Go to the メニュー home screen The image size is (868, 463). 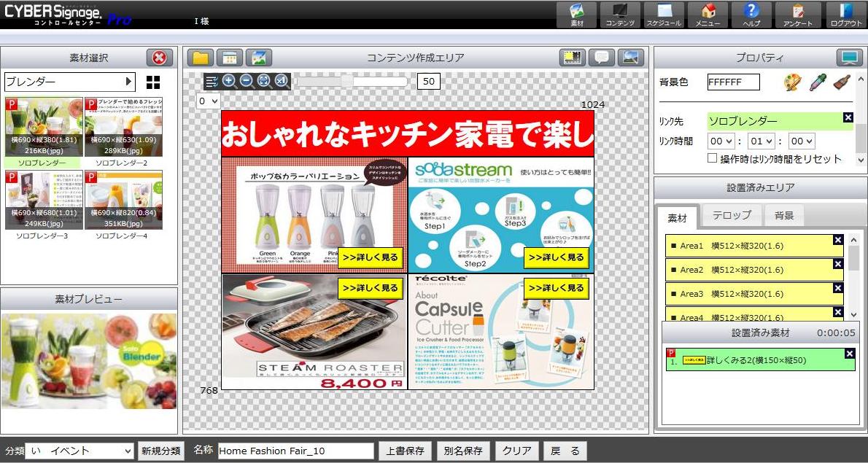708,15
